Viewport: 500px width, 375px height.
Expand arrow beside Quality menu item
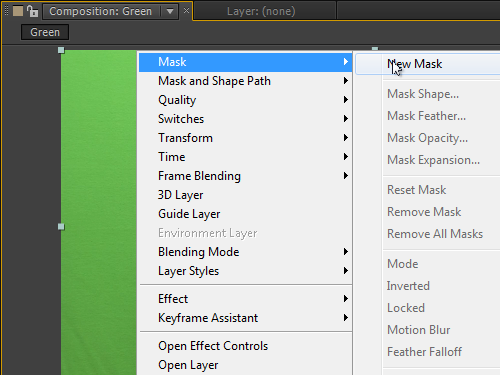(x=346, y=100)
